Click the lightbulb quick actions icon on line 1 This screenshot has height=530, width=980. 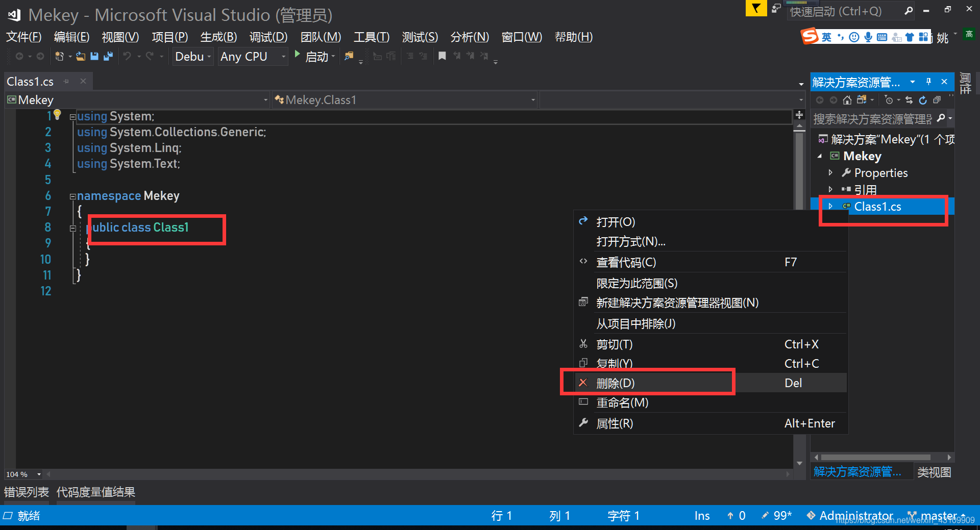[x=57, y=115]
